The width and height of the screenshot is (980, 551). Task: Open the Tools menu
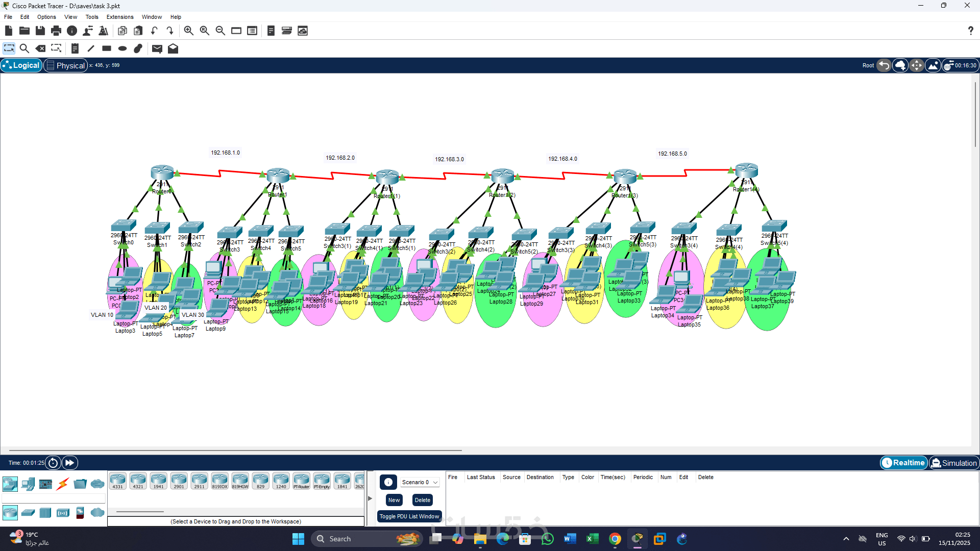(91, 17)
